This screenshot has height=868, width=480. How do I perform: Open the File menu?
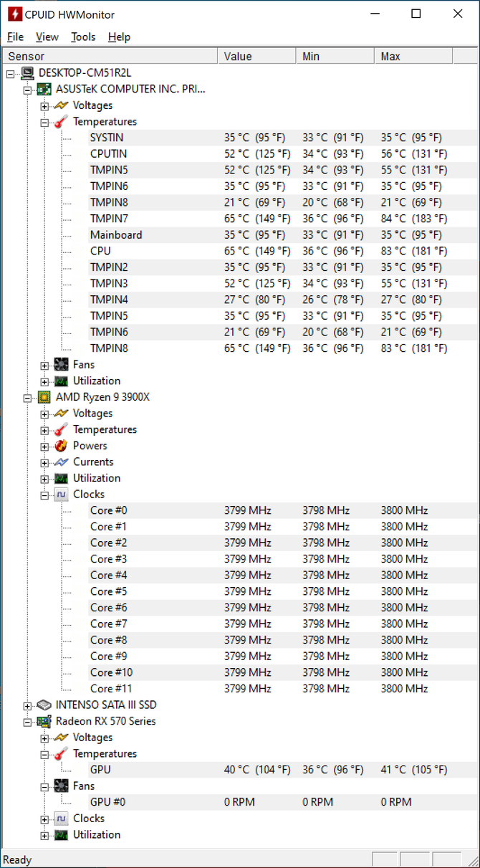[15, 37]
